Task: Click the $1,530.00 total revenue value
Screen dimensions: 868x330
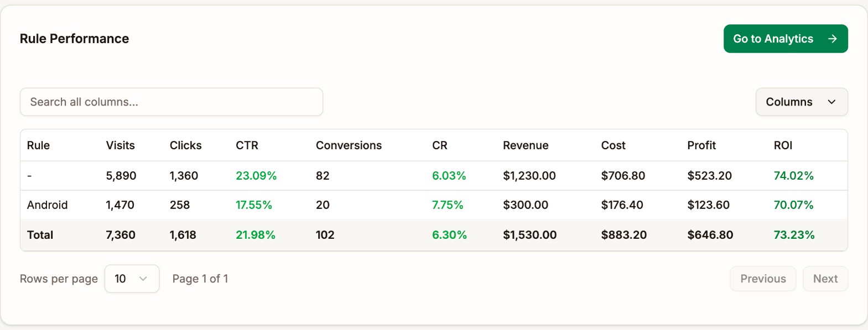Action: coord(529,235)
